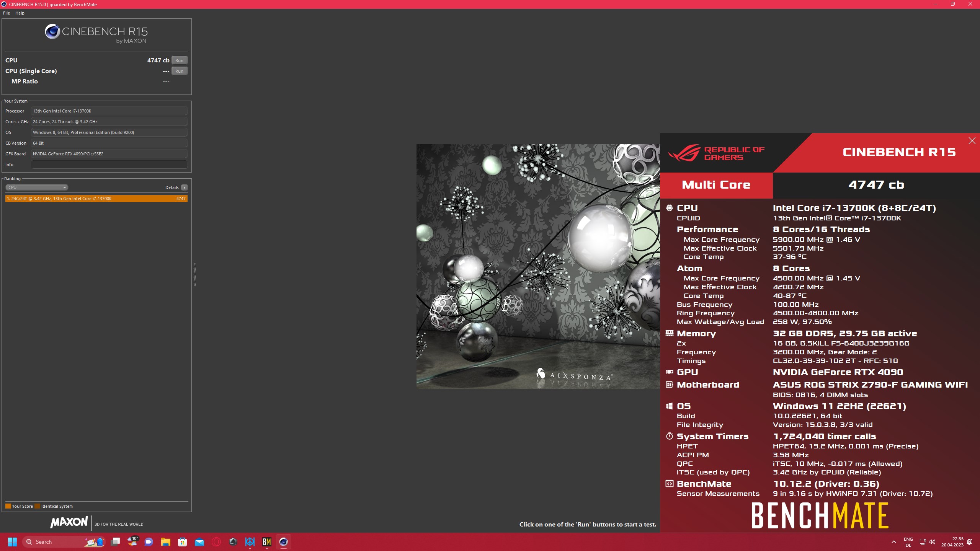Click the Identical System legend swatch

click(37, 506)
